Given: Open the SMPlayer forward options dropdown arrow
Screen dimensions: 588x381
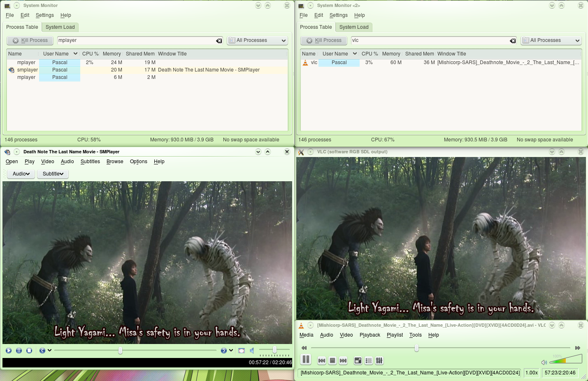Looking at the screenshot, I should click(231, 351).
